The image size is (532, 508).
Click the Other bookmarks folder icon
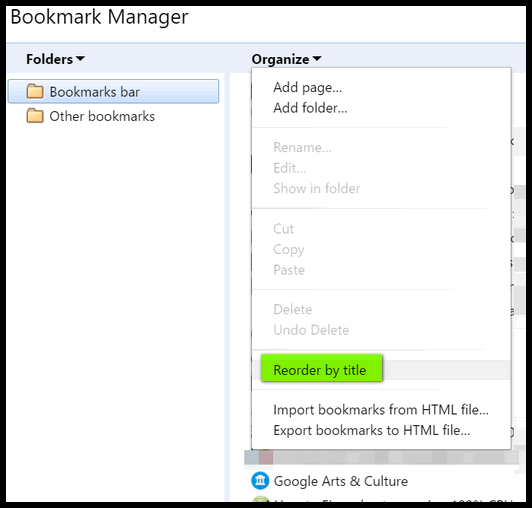click(x=35, y=116)
